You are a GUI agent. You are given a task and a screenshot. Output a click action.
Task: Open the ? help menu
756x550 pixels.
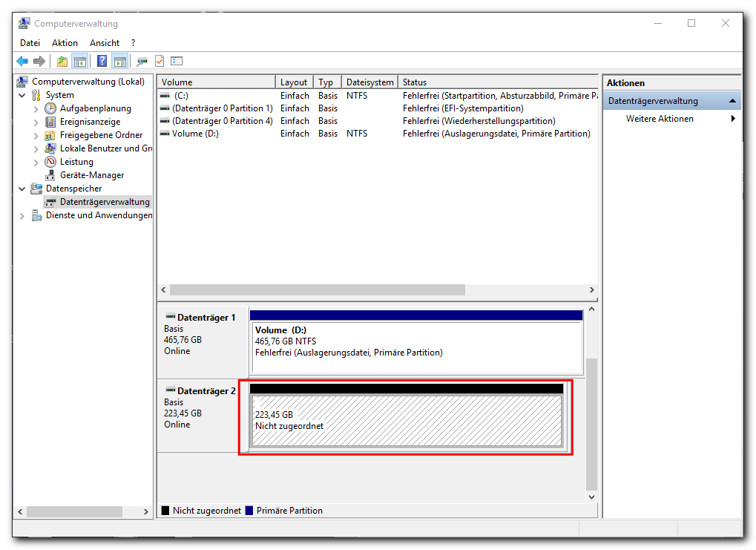[133, 43]
